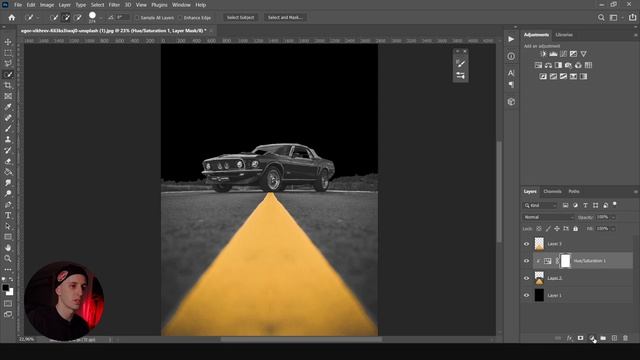Create a new group folder
640x360 pixels.
tap(603, 338)
